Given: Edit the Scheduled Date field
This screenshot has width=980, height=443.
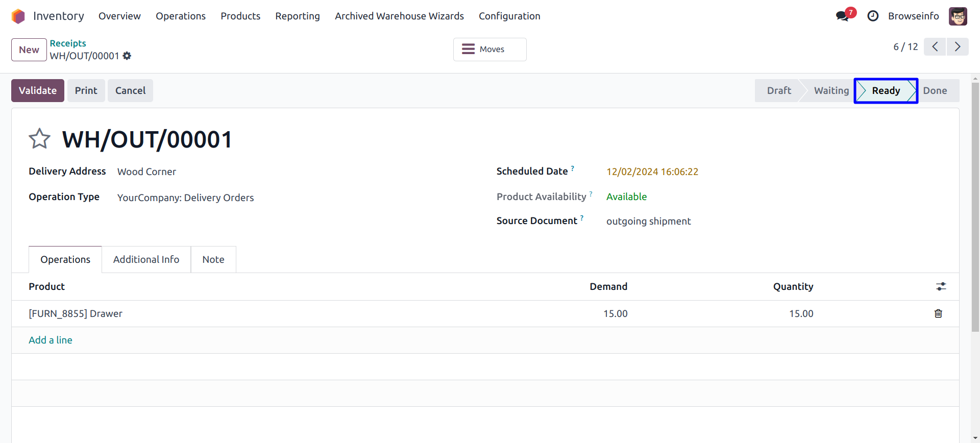Looking at the screenshot, I should click(x=652, y=172).
